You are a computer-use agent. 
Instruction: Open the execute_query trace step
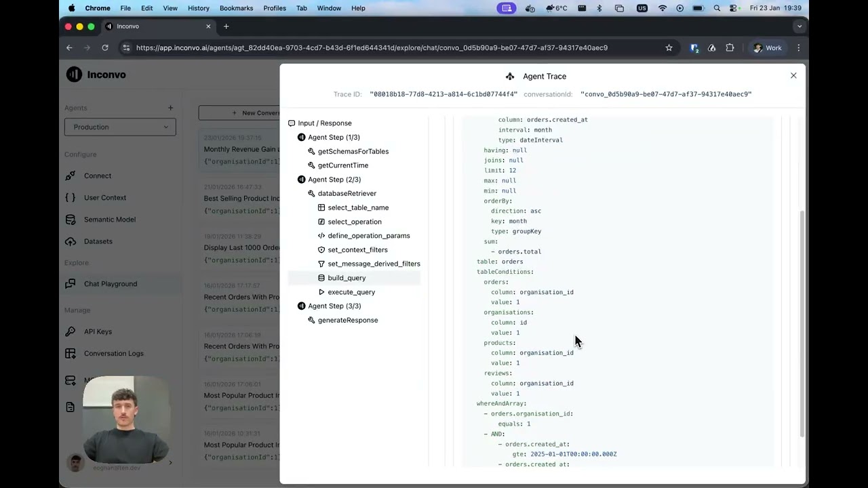point(351,292)
